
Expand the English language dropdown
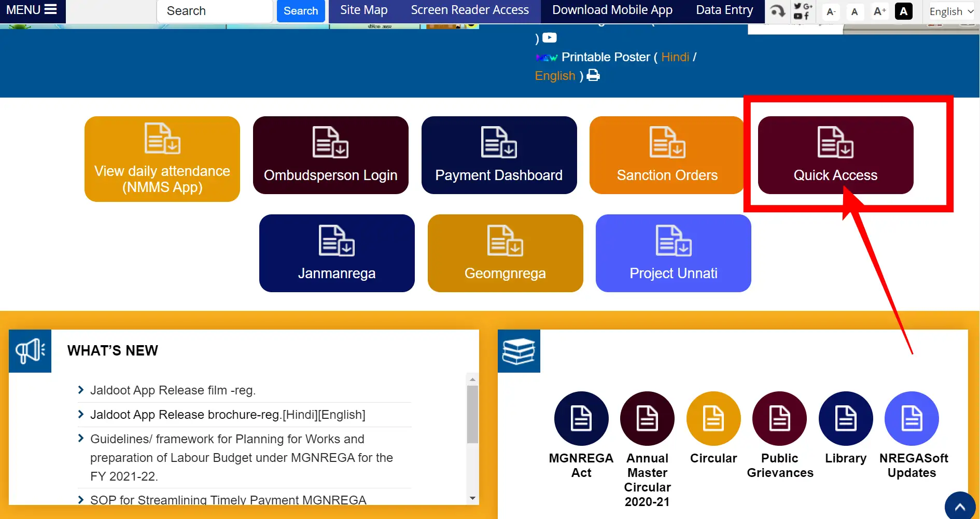[951, 11]
